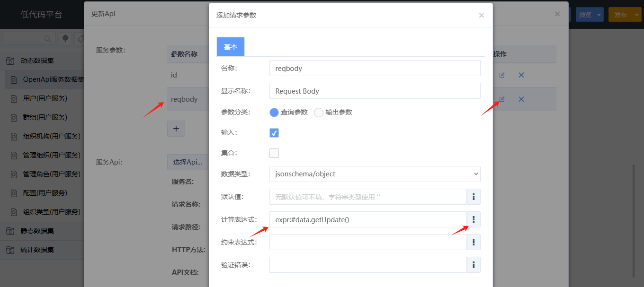Delete the id parameter with its X icon

(x=521, y=75)
